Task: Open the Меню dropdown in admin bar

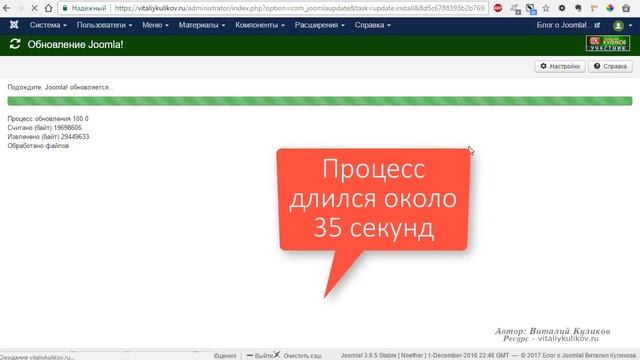Action: 155,25
